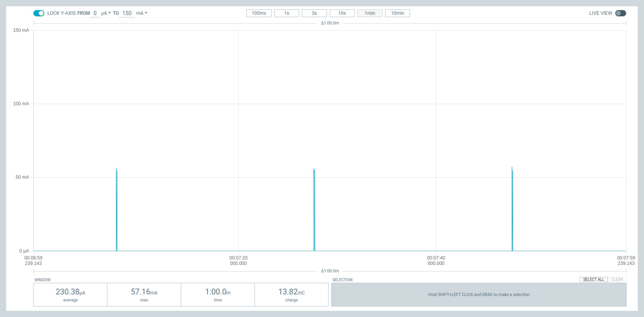The height and width of the screenshot is (317, 644).
Task: Click the middle current spike in chart
Action: pos(314,210)
